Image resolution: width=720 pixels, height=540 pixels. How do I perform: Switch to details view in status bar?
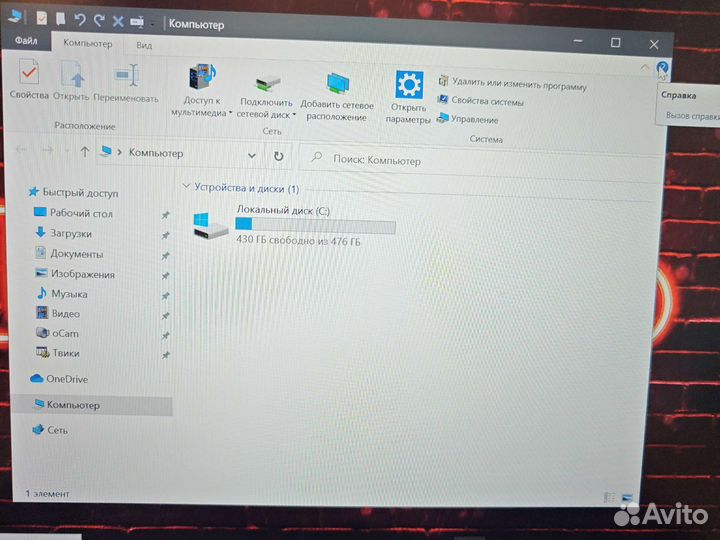(x=609, y=497)
